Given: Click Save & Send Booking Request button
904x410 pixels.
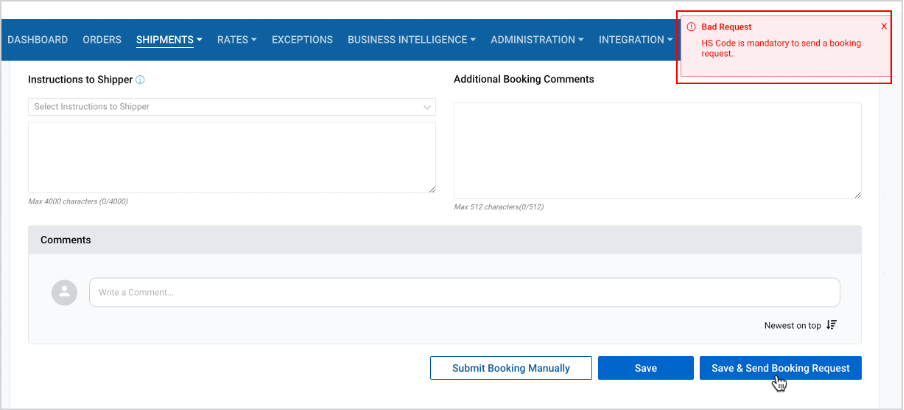Looking at the screenshot, I should pos(781,368).
